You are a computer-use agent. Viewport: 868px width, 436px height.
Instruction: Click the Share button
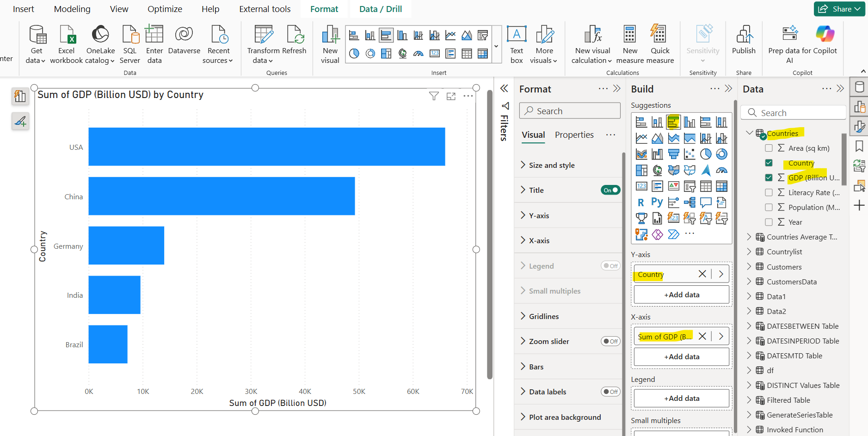pos(839,9)
